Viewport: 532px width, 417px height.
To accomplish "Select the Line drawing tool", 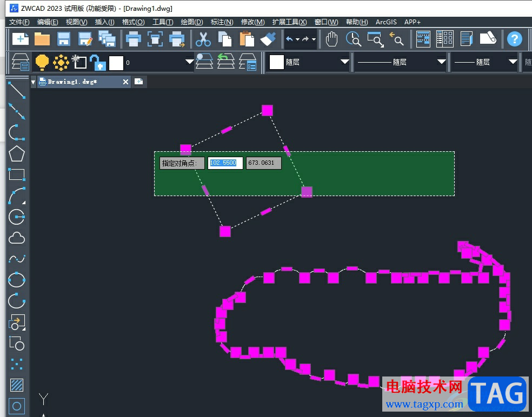I will [x=17, y=90].
